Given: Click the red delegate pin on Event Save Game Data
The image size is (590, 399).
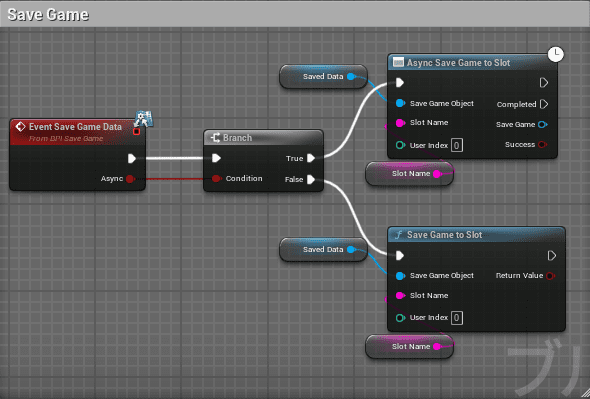Looking at the screenshot, I should (137, 131).
